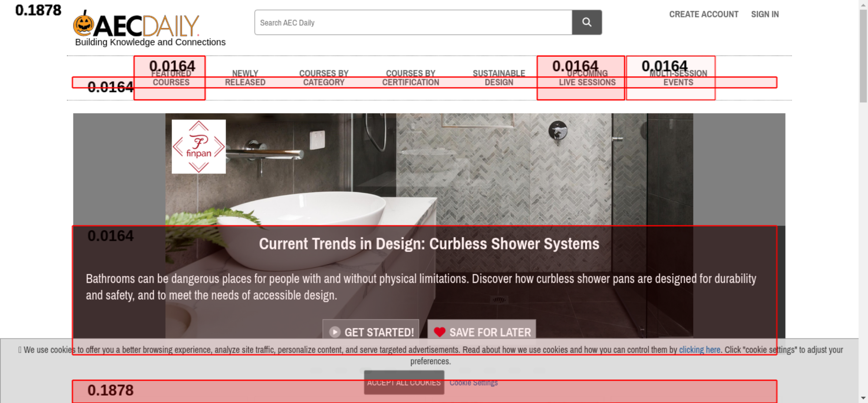868x403 pixels.
Task: Select the Sustainable Design menu item
Action: click(x=499, y=78)
